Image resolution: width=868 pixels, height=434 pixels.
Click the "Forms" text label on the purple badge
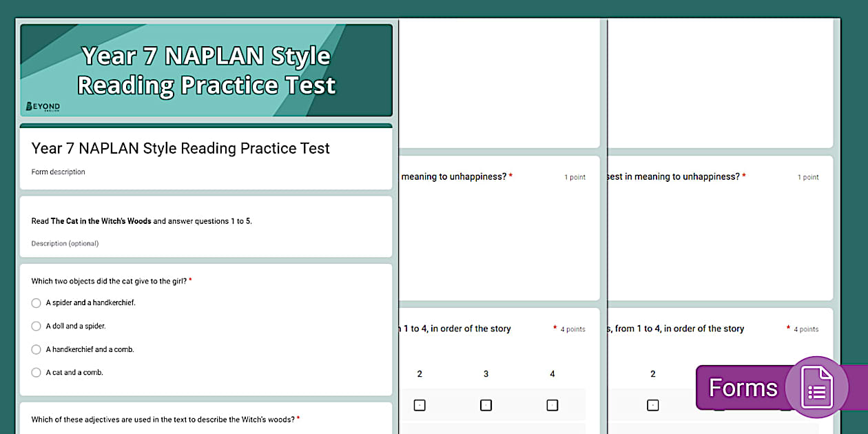[744, 387]
